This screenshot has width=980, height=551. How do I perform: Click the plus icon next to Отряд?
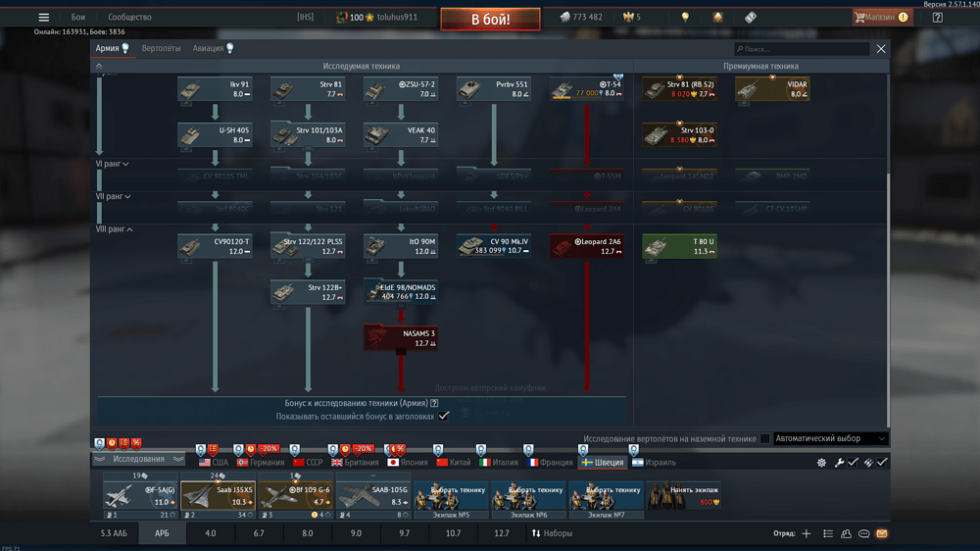[x=807, y=533]
